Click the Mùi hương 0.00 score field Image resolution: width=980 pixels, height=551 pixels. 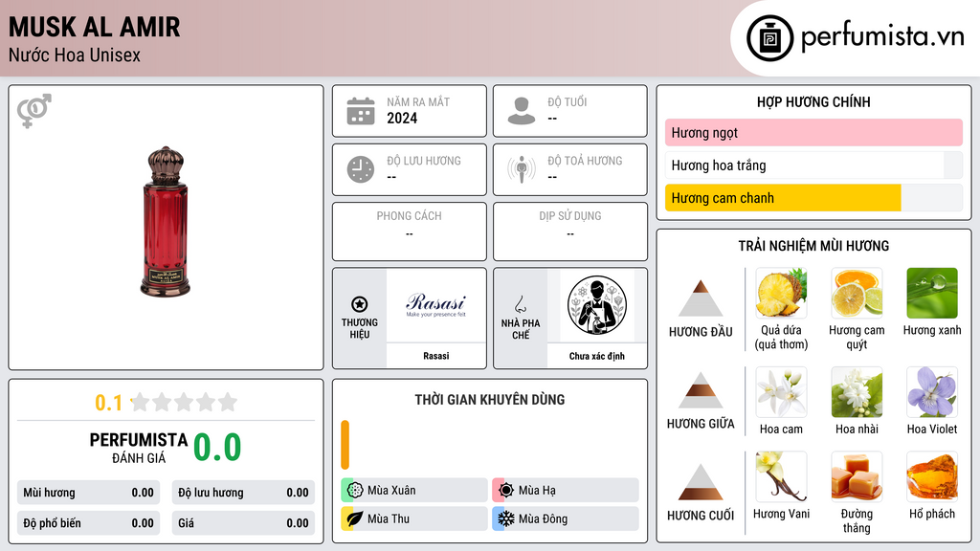(x=89, y=493)
